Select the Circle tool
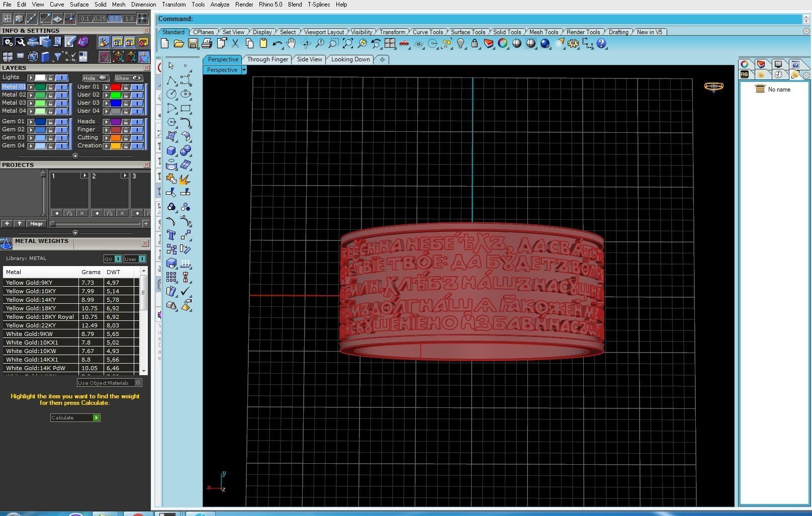 click(171, 94)
